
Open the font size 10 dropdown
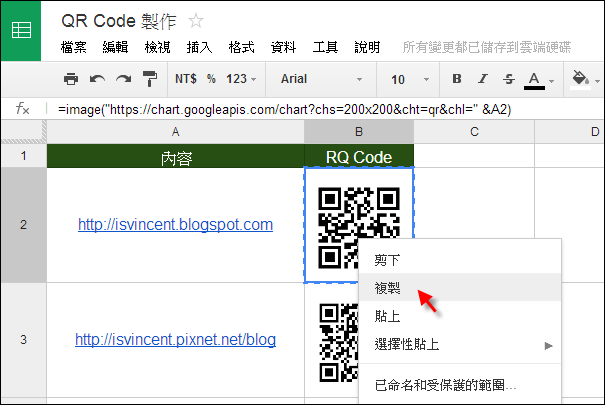[x=409, y=79]
